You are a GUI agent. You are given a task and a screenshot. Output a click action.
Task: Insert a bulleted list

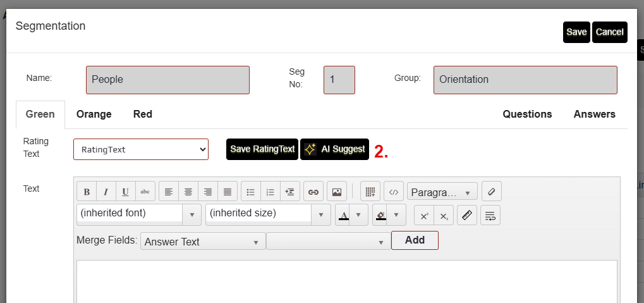tap(250, 192)
